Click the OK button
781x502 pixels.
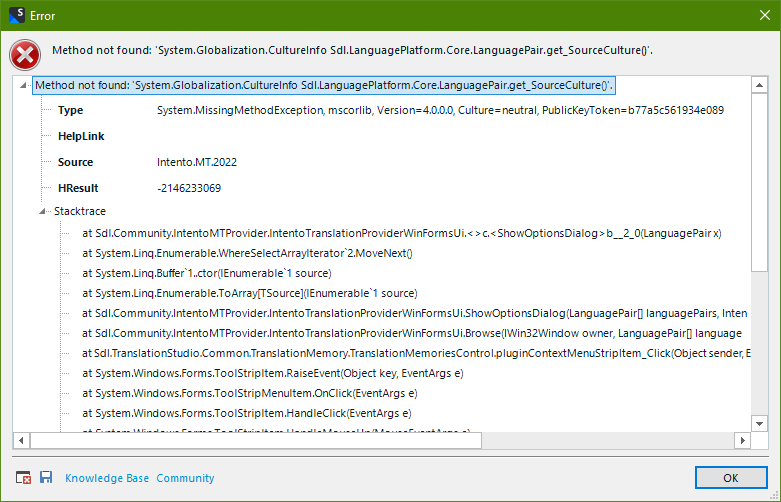click(731, 478)
